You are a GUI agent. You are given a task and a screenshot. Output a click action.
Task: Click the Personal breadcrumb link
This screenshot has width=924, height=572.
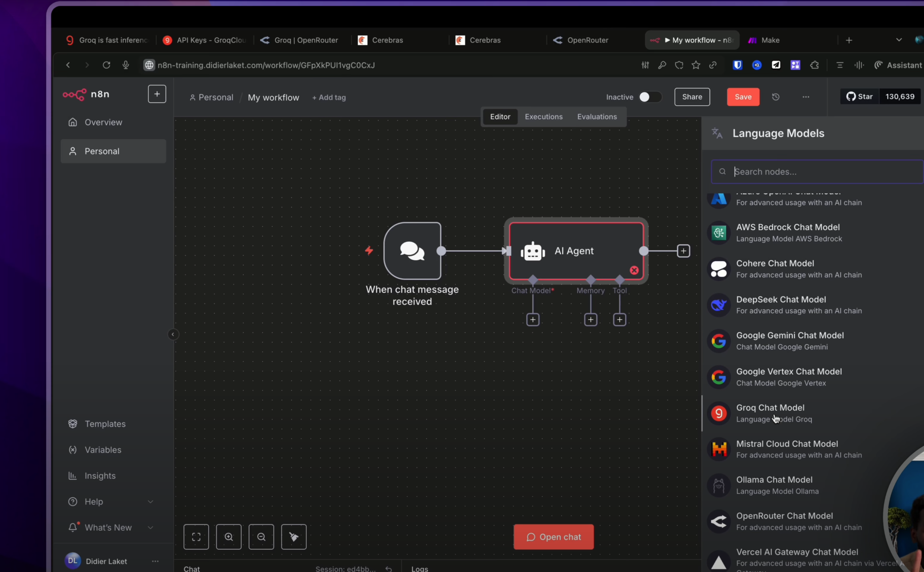click(x=211, y=97)
